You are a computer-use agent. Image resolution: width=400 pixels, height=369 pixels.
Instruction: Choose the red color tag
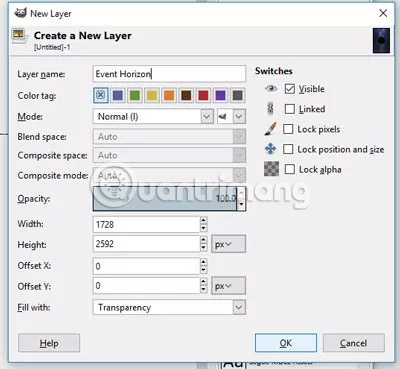pyautogui.click(x=203, y=96)
